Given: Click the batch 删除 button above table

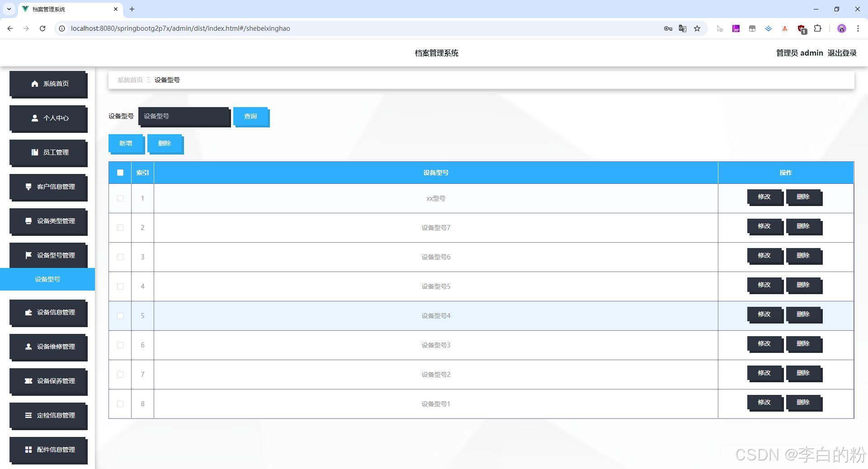Looking at the screenshot, I should (165, 144).
